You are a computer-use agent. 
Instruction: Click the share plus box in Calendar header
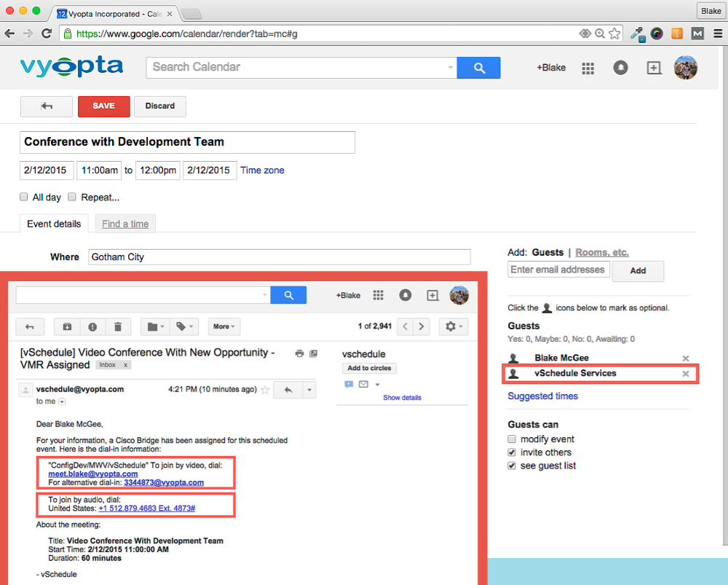tap(654, 68)
